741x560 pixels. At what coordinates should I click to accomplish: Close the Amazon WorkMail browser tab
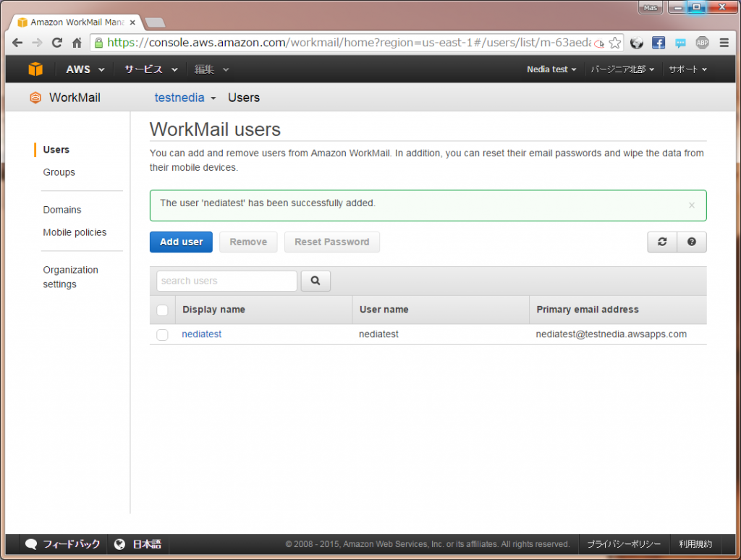(x=132, y=22)
